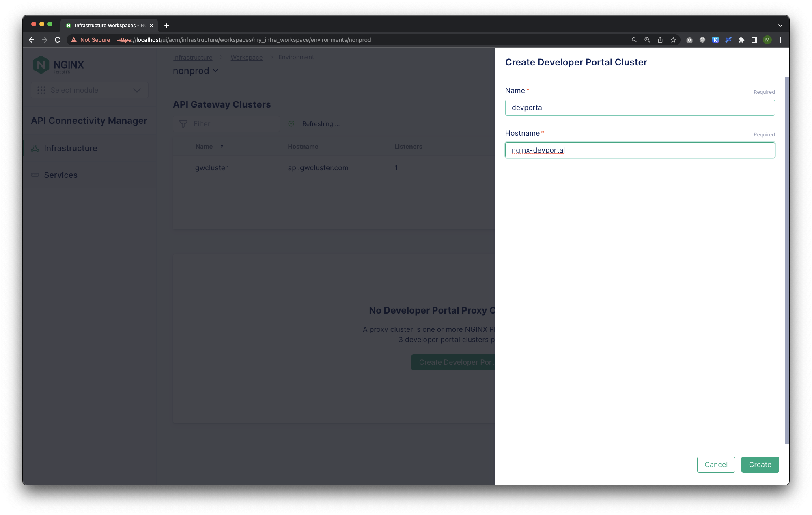
Task: Click the NGINX logo in sidebar
Action: [58, 65]
